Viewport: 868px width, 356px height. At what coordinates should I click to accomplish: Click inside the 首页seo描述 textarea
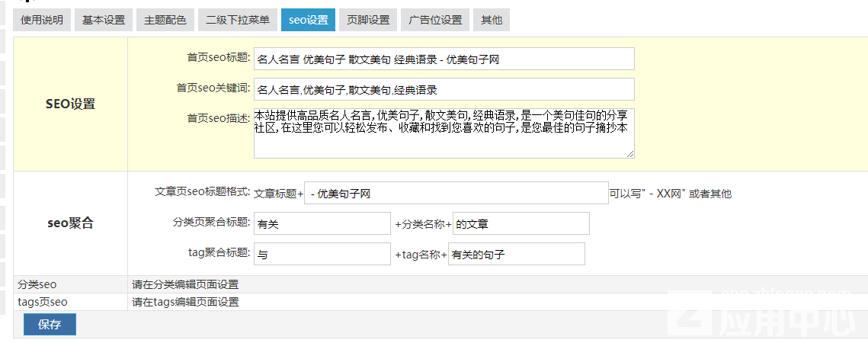pos(444,133)
